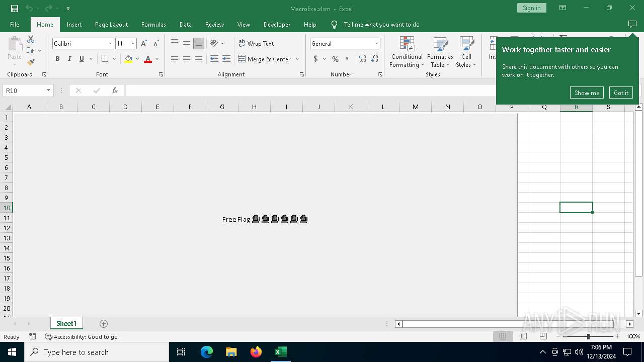Click in the formula bar
Screen dimensions: 644x362
click(x=310, y=90)
